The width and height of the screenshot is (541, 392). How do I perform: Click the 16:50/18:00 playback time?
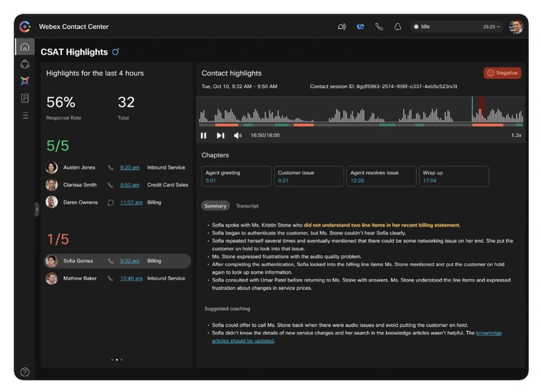[x=265, y=135]
